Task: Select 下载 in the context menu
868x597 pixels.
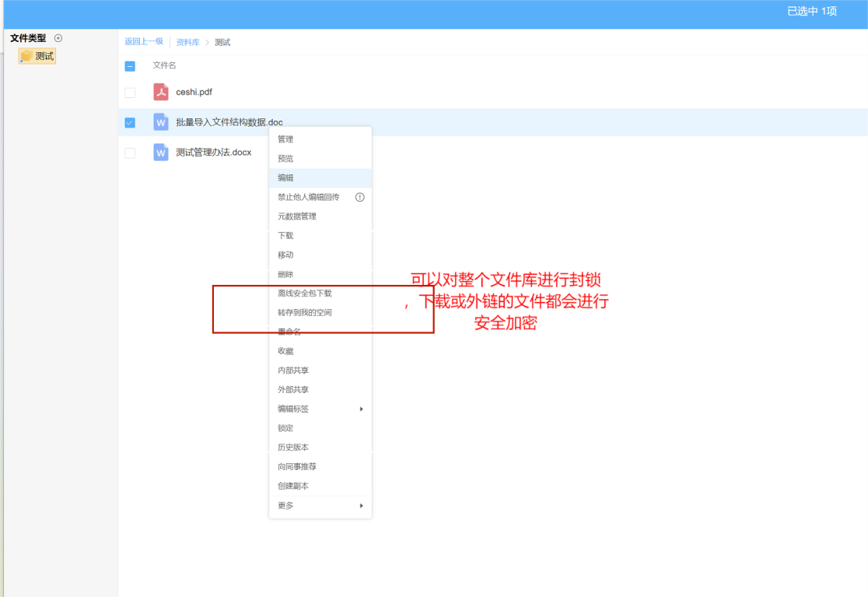Action: pyautogui.click(x=285, y=236)
